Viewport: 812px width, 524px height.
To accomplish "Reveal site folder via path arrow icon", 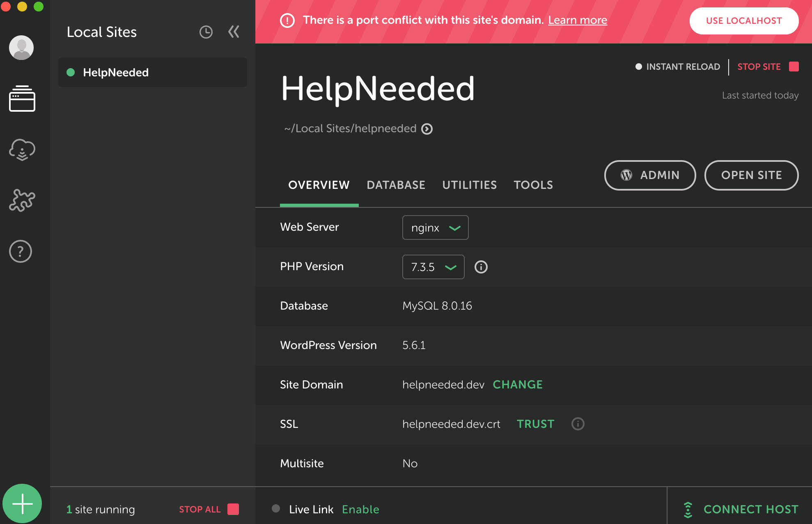I will coord(427,129).
